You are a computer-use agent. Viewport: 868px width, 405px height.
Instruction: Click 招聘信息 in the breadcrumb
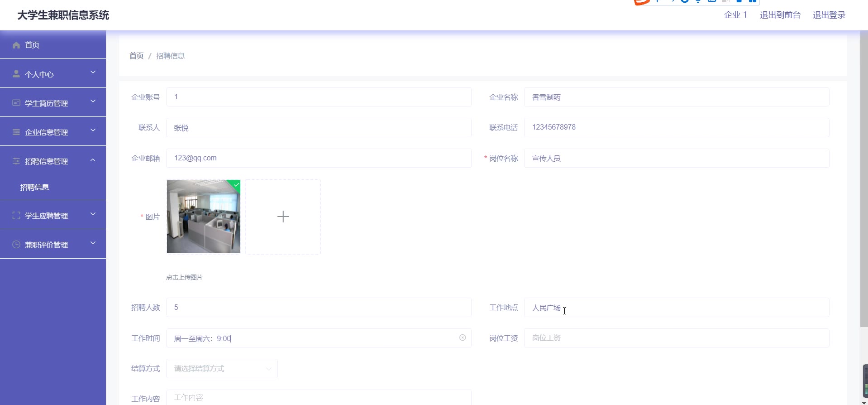tap(170, 56)
